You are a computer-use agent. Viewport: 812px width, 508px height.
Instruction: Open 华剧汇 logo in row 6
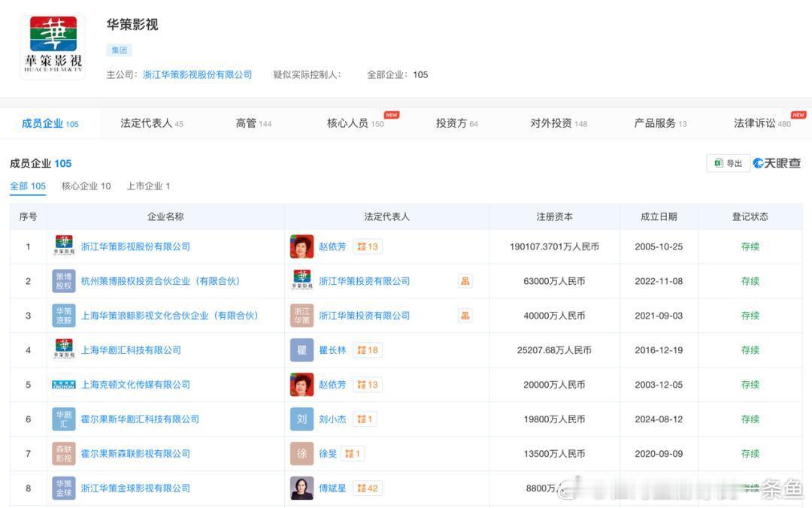[x=64, y=419]
